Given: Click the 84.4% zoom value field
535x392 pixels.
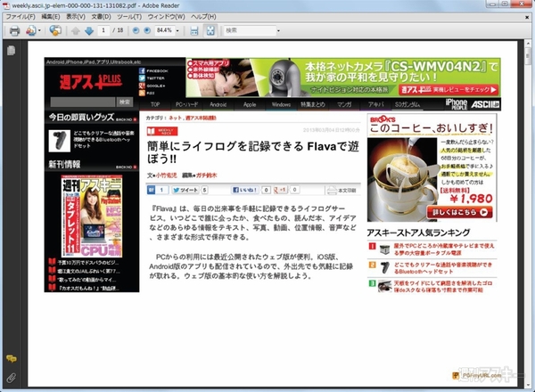Looking at the screenshot, I should (164, 30).
